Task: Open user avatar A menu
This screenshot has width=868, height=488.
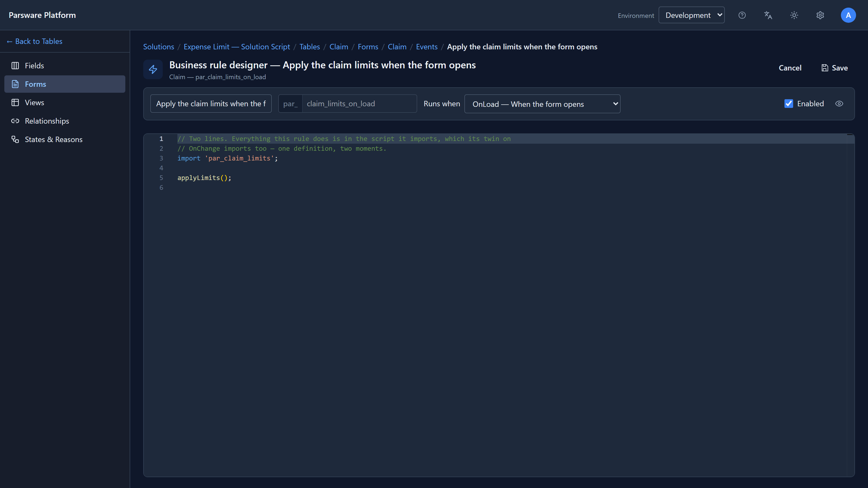Action: coord(848,15)
